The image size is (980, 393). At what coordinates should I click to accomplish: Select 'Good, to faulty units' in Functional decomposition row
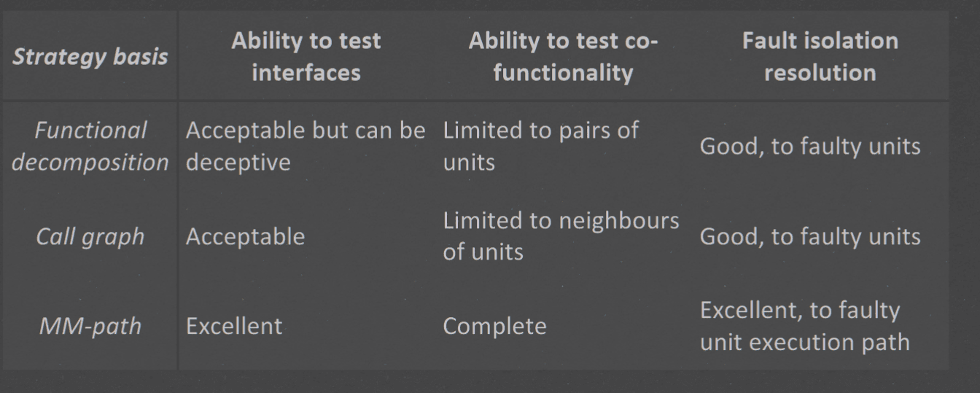click(810, 147)
